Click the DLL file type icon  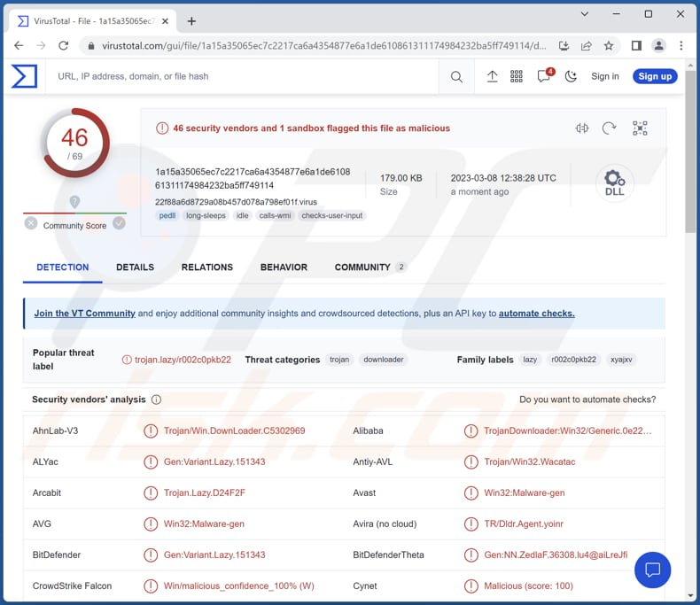pos(614,183)
